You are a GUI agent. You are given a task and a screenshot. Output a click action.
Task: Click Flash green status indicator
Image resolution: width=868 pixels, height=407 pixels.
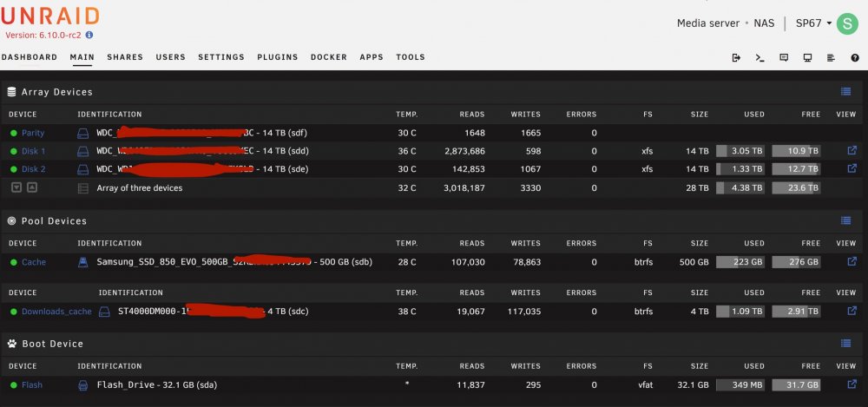[x=14, y=385]
